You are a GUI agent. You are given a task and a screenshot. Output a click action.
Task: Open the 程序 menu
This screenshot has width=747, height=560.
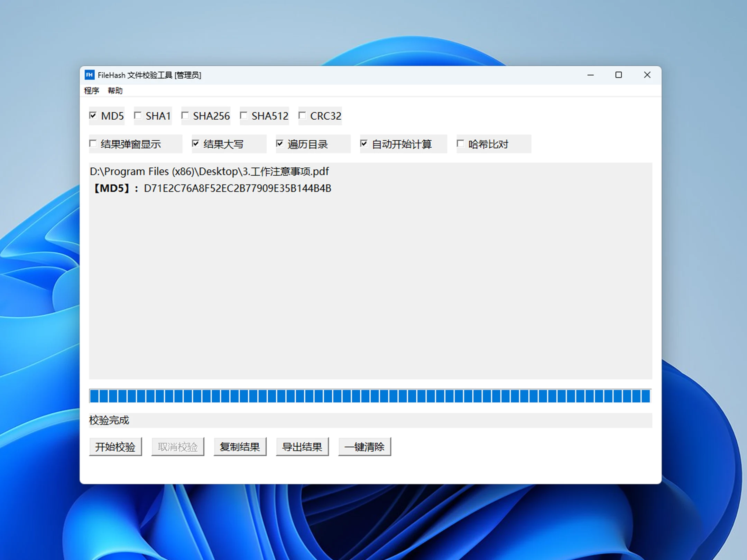pyautogui.click(x=92, y=91)
